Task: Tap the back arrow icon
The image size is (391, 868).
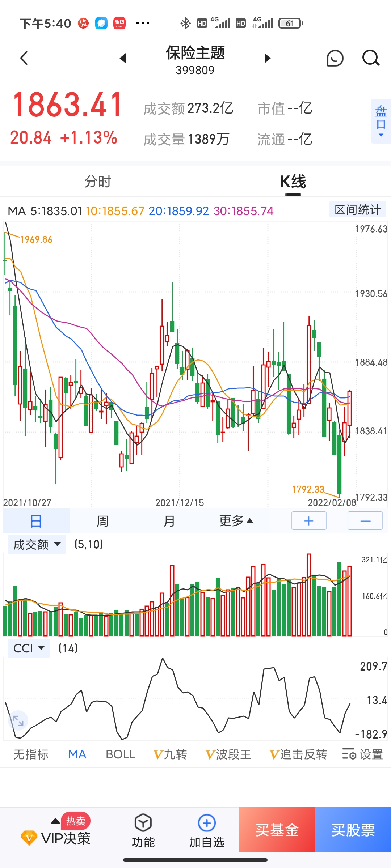Action: [24, 58]
